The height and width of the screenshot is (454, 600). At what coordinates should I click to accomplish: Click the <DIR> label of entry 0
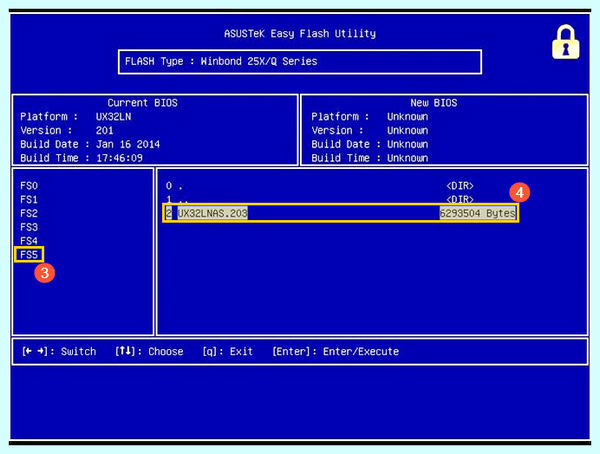click(460, 186)
